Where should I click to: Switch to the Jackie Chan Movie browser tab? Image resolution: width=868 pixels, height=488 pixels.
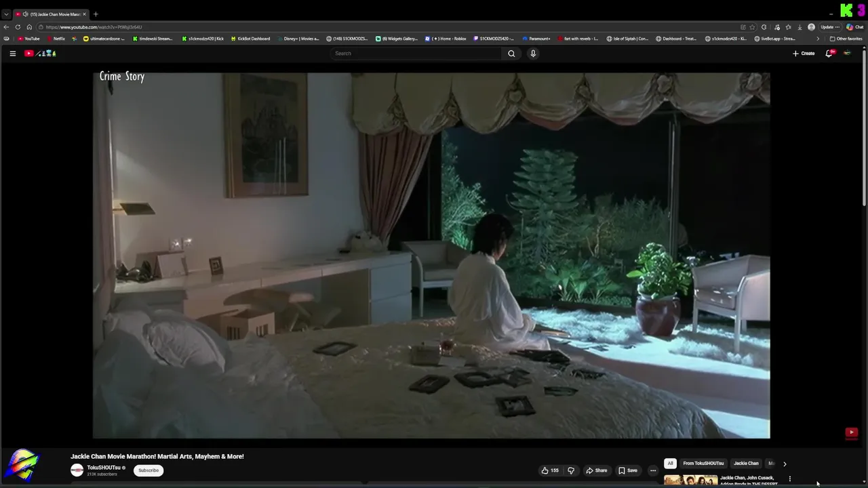click(52, 14)
